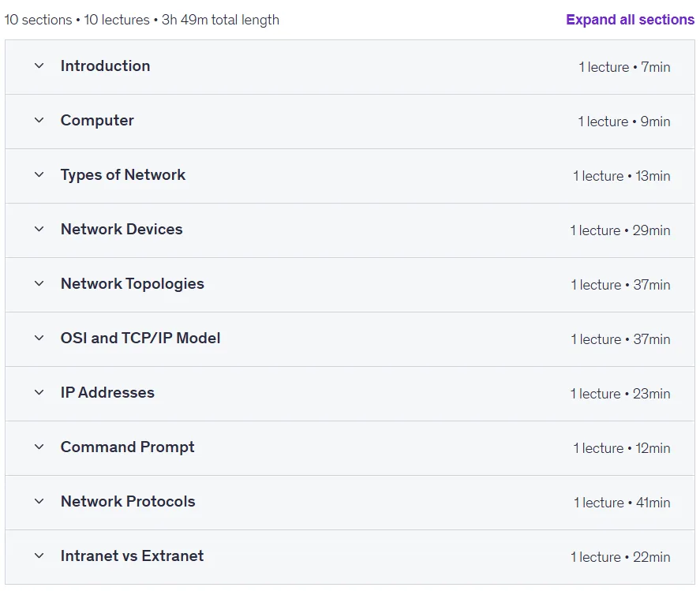Click Expand all sections link
Screen dimensions: 700x591
point(630,20)
